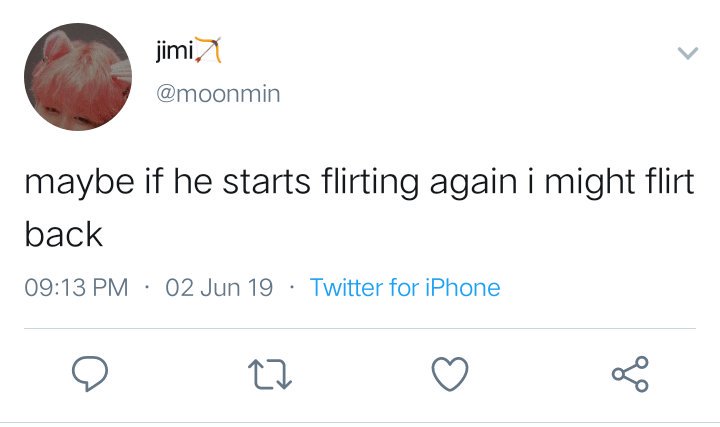The width and height of the screenshot is (720, 427).
Task: Click the word 'back' in the tweet
Action: click(x=63, y=234)
